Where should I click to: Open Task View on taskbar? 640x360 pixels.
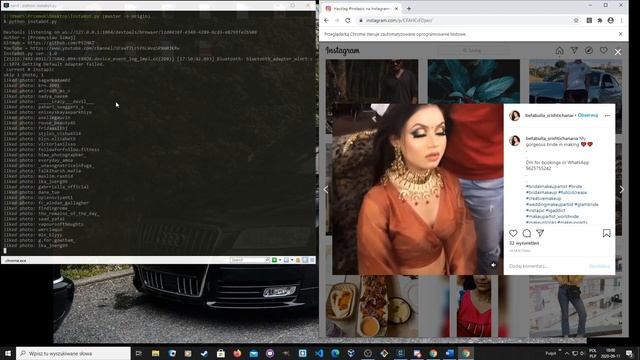[138, 353]
